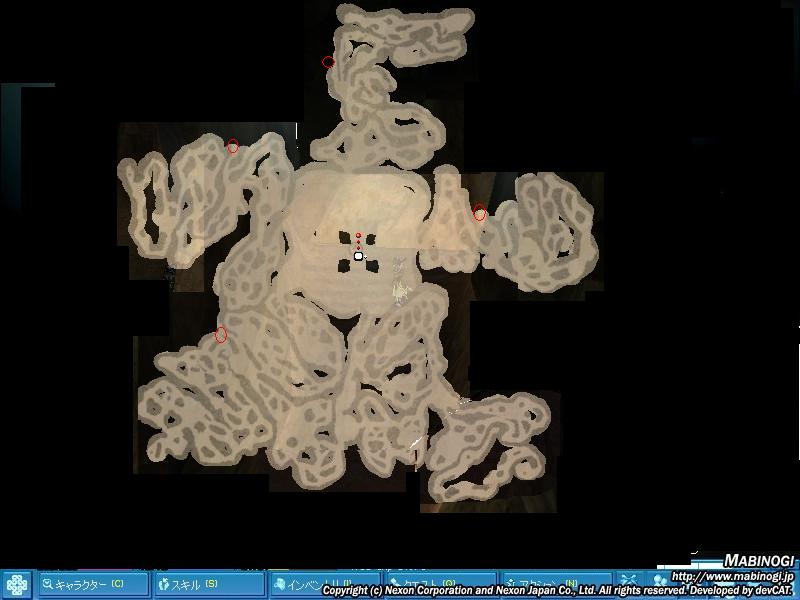Click the white player marker on map
The height and width of the screenshot is (600, 800).
(x=358, y=256)
